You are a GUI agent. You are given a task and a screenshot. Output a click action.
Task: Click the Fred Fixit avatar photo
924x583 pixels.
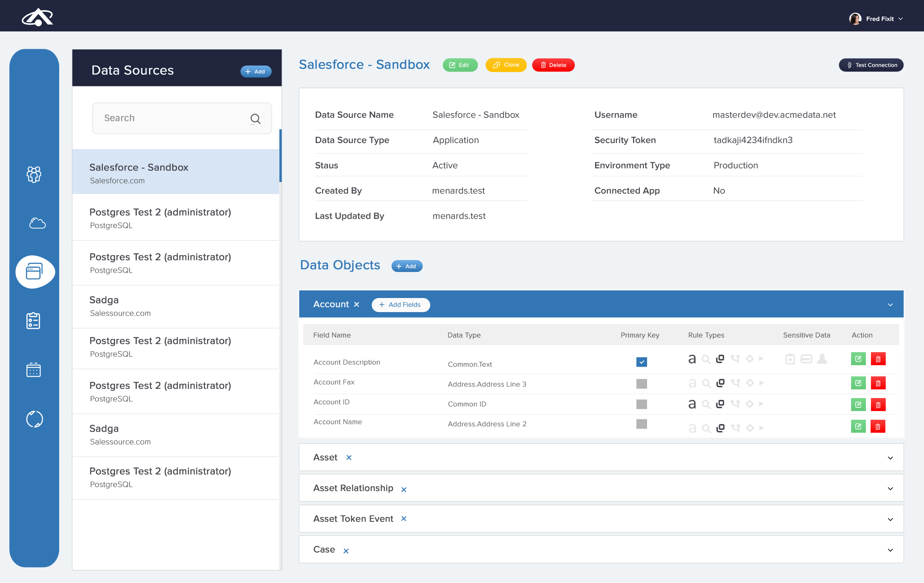[x=855, y=19]
